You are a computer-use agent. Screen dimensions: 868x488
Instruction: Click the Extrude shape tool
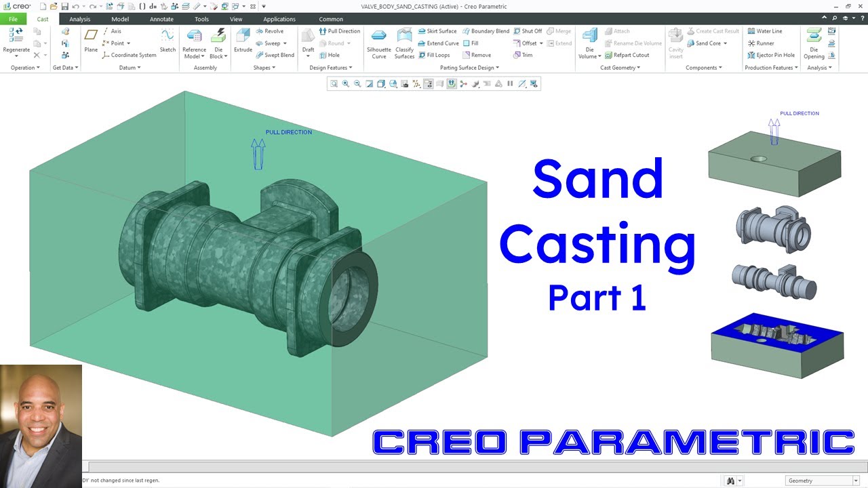[x=243, y=40]
